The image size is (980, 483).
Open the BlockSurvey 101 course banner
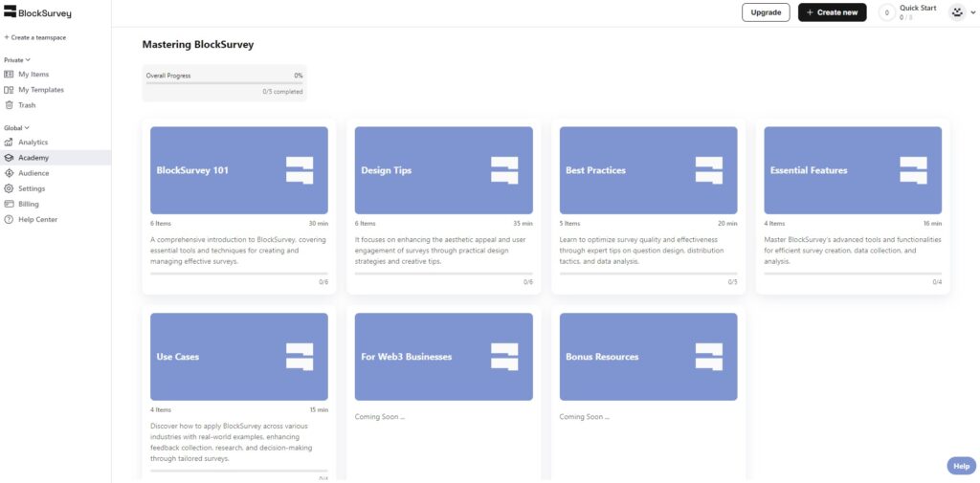238,170
